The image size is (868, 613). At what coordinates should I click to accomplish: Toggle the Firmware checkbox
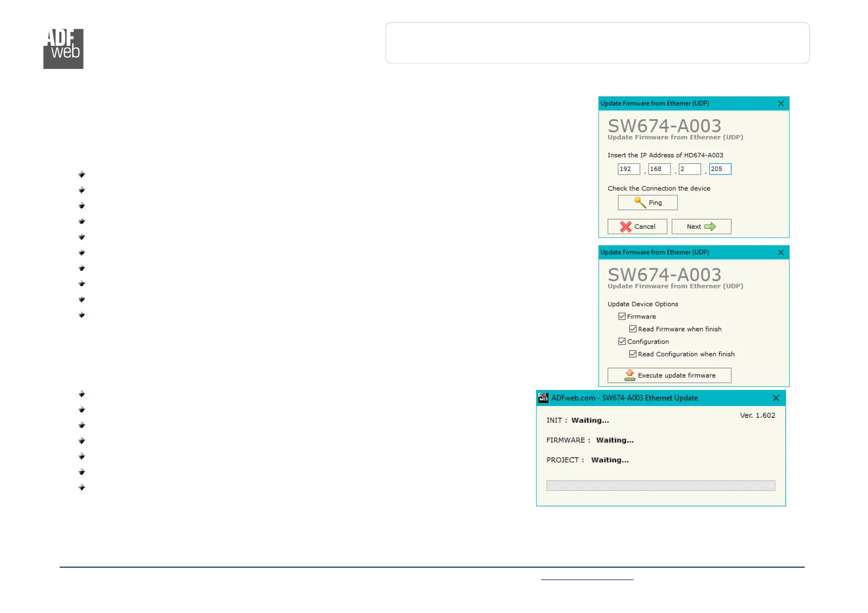622,316
